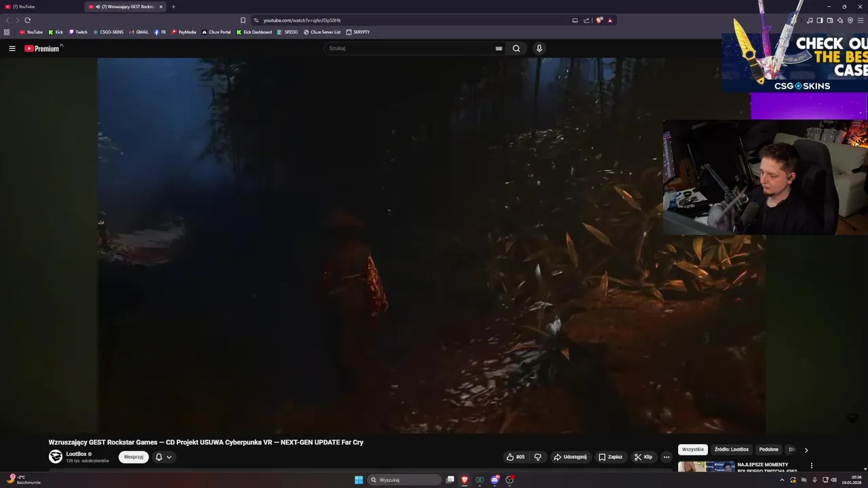The width and height of the screenshot is (868, 488).
Task: Open the SPZOO bookmark
Action: click(x=288, y=32)
